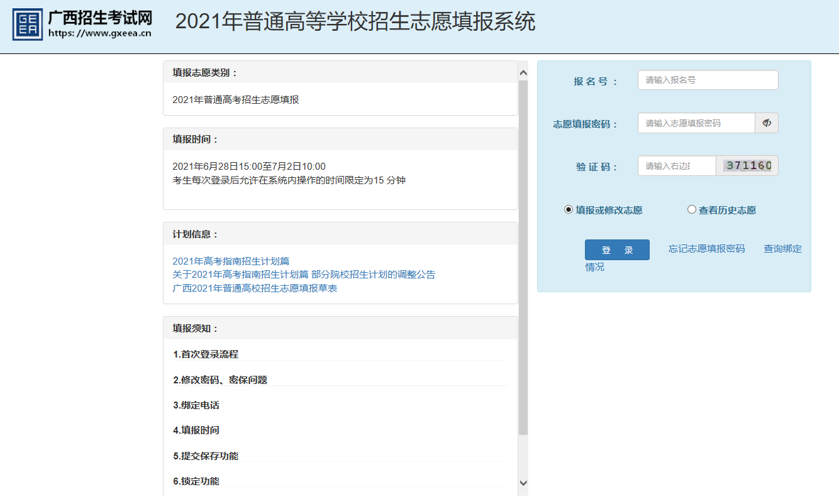Viewport: 839px width, 504px height.
Task: Click the 登录 login button
Action: pos(617,249)
